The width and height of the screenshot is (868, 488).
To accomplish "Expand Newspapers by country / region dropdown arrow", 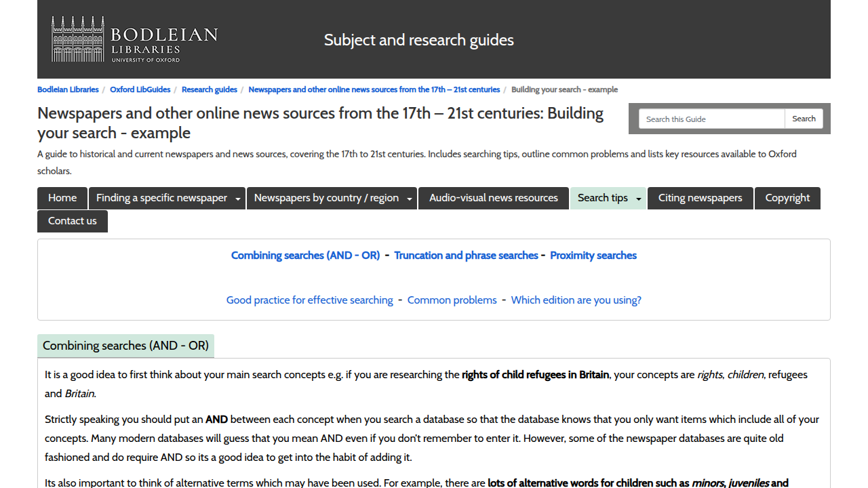I will tap(410, 199).
